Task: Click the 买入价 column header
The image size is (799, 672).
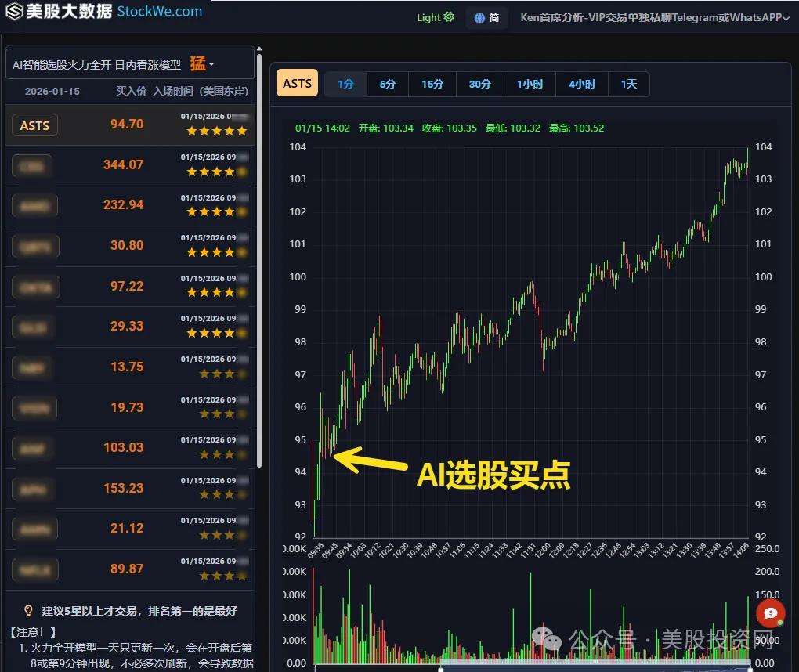Action: tap(131, 91)
